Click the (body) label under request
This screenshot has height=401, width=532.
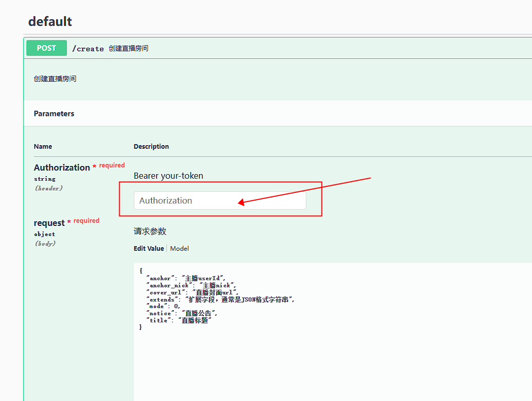[x=45, y=244]
